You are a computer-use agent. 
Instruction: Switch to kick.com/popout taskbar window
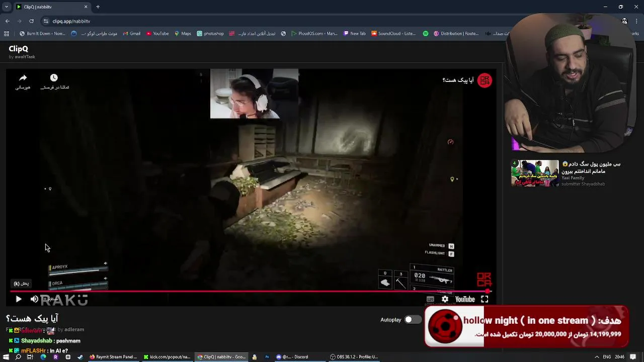(167, 357)
